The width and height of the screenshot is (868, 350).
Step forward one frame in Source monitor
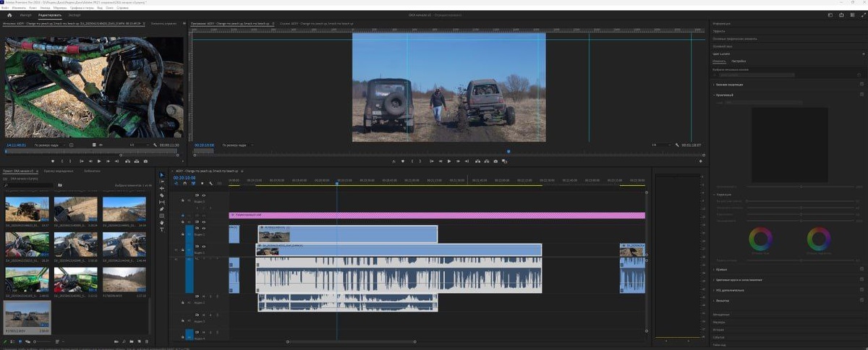pos(109,161)
